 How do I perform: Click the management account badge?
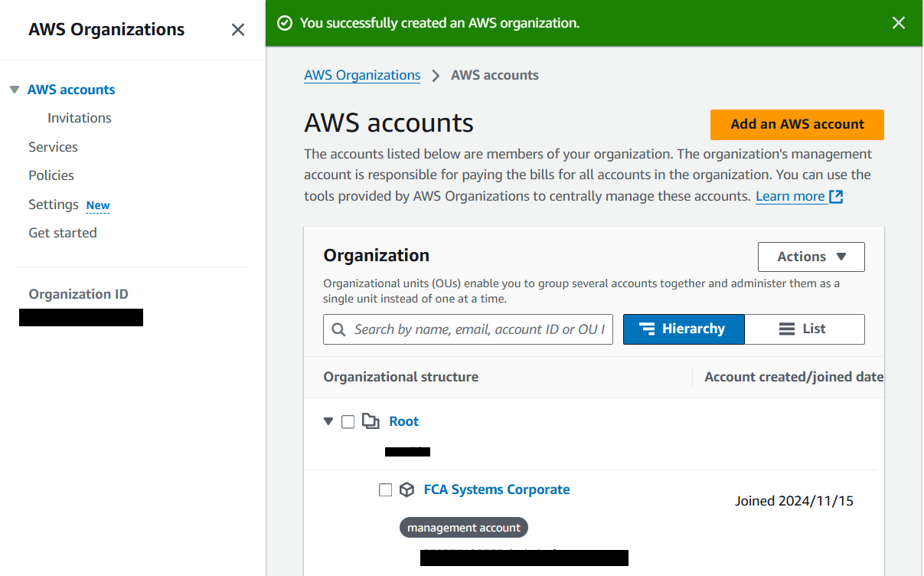pos(464,528)
